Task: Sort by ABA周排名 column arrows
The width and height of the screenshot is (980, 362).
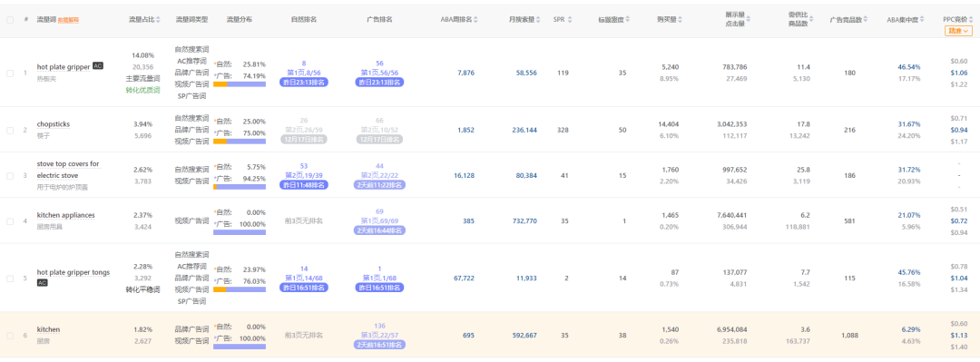Action: pyautogui.click(x=475, y=19)
